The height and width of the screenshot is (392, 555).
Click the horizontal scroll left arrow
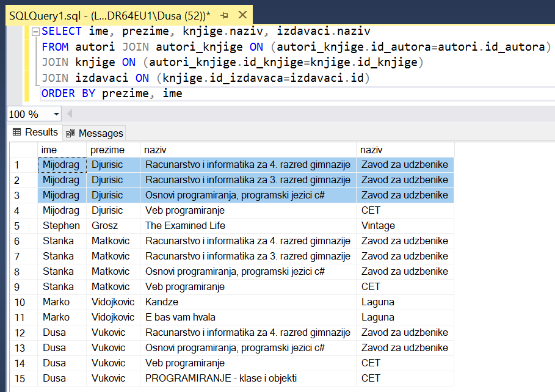pyautogui.click(x=69, y=114)
